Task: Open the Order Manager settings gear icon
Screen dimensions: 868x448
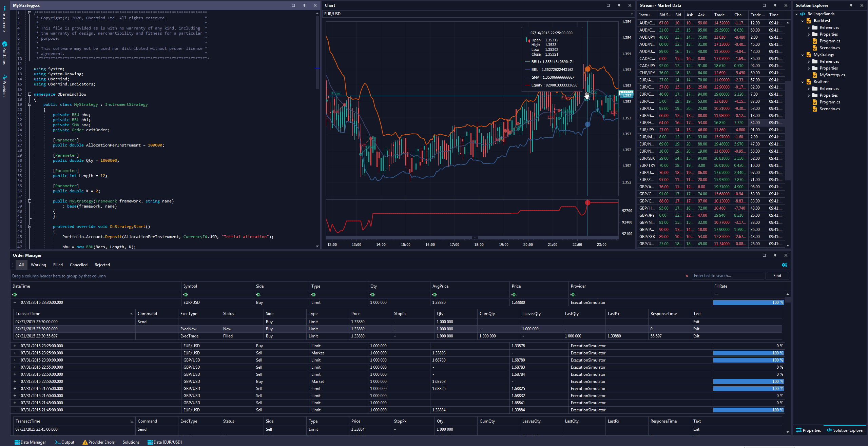Action: pos(784,265)
